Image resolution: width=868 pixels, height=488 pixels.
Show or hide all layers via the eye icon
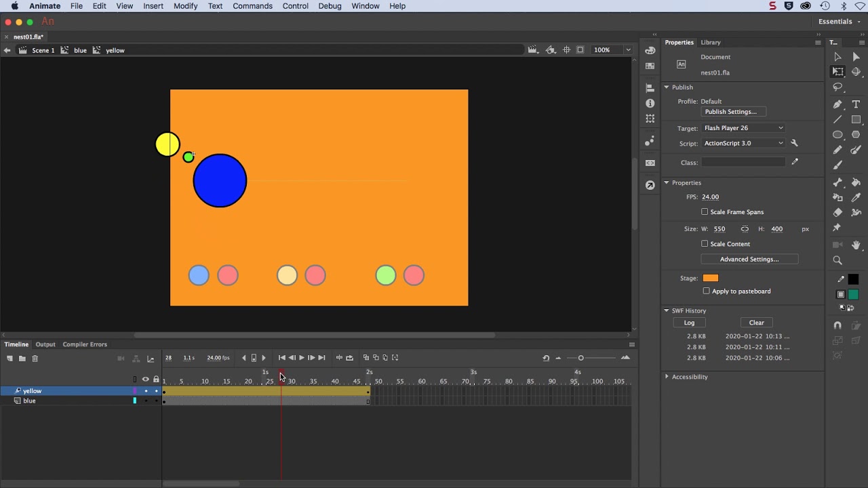point(145,380)
